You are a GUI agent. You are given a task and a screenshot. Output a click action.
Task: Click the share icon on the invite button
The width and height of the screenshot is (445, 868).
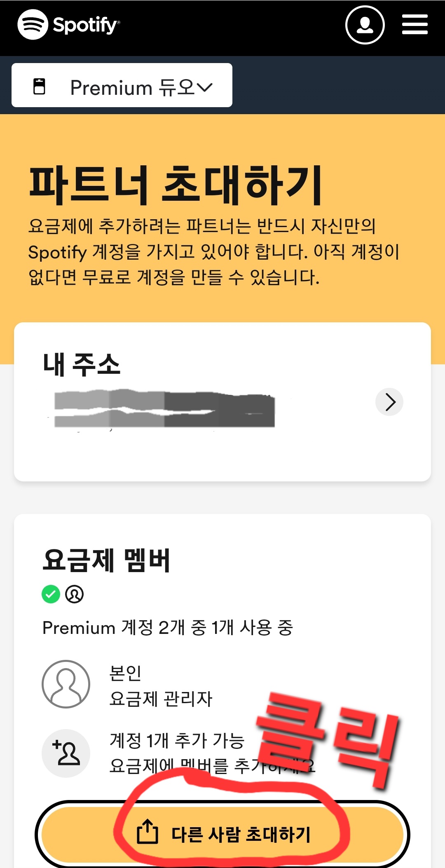point(147,832)
